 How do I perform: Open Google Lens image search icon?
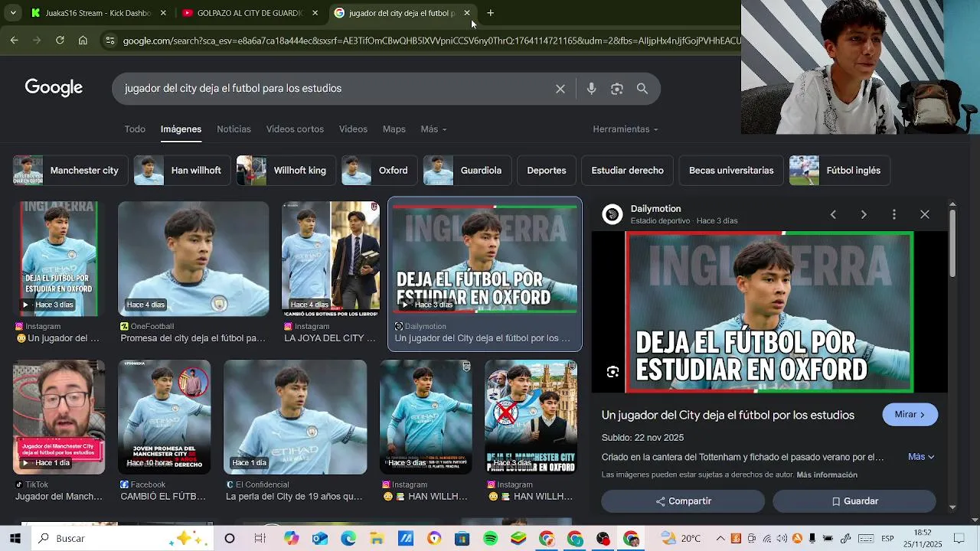pyautogui.click(x=617, y=89)
